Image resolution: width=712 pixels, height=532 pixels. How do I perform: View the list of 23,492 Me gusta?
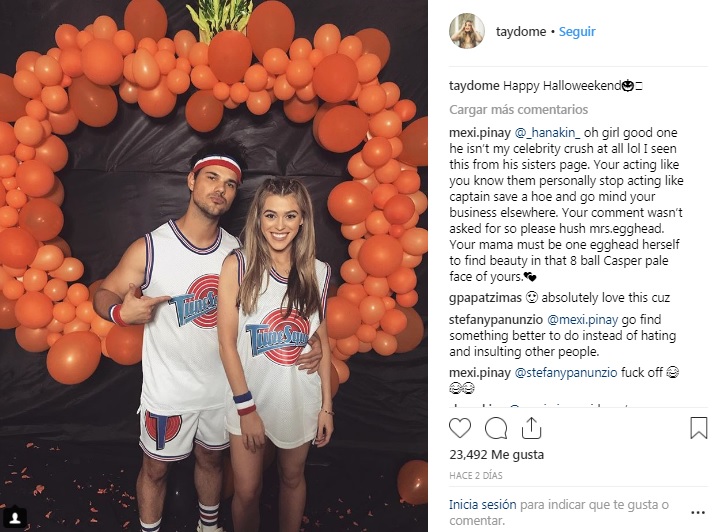coord(496,454)
